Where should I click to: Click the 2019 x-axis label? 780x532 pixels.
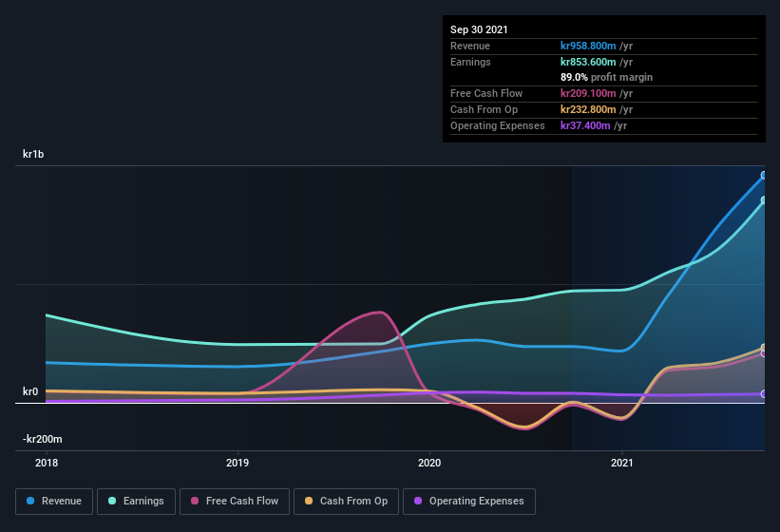coord(238,463)
